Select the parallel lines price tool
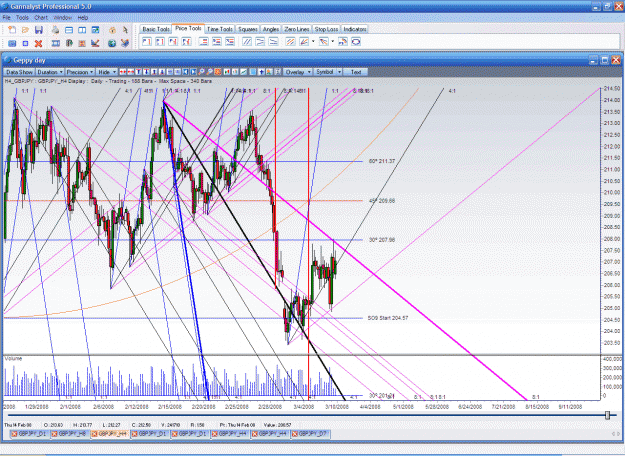The height and width of the screenshot is (456, 625). click(x=247, y=41)
